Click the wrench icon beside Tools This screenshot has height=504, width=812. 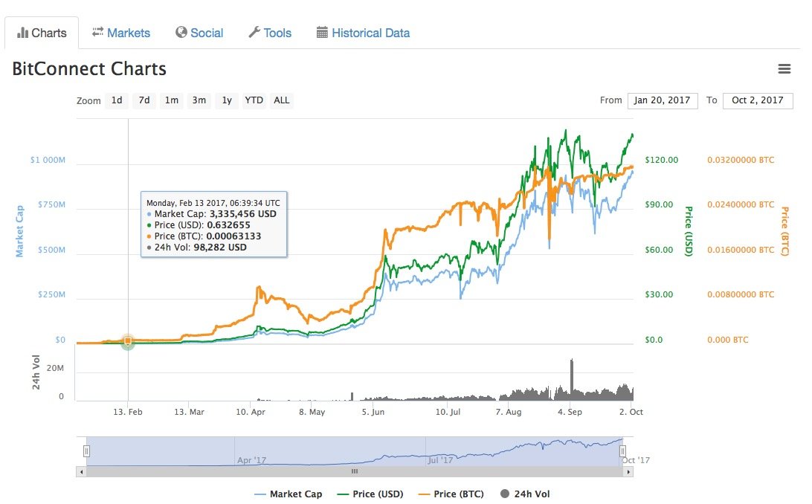(254, 32)
